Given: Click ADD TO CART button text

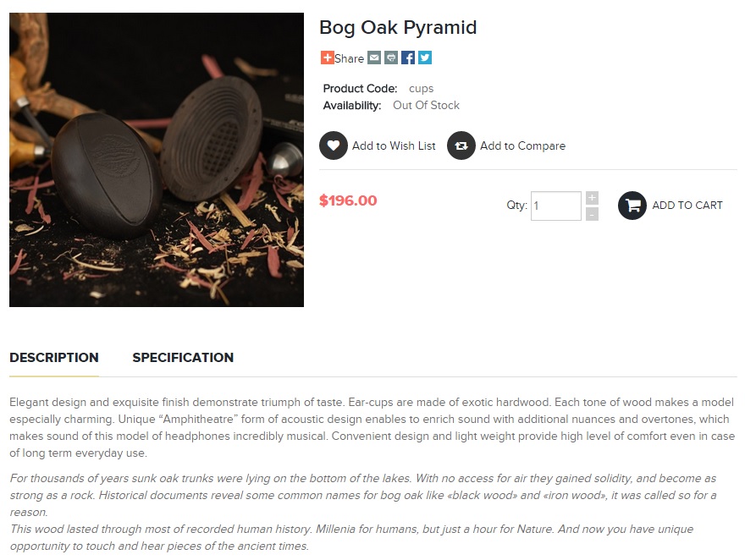Looking at the screenshot, I should point(687,206).
